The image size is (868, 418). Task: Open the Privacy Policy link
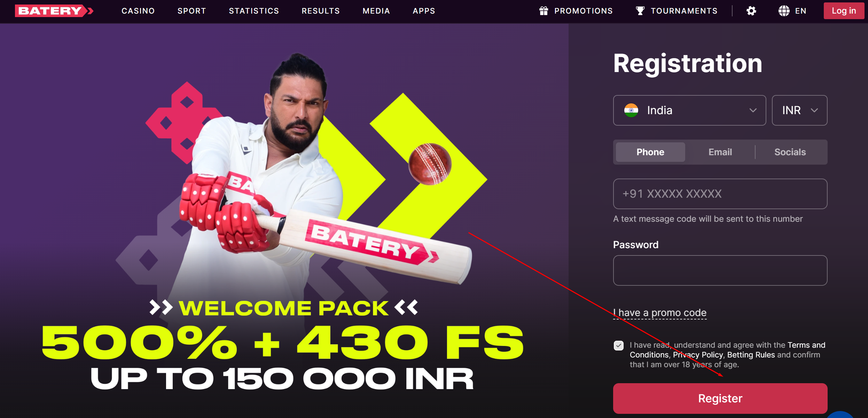698,355
